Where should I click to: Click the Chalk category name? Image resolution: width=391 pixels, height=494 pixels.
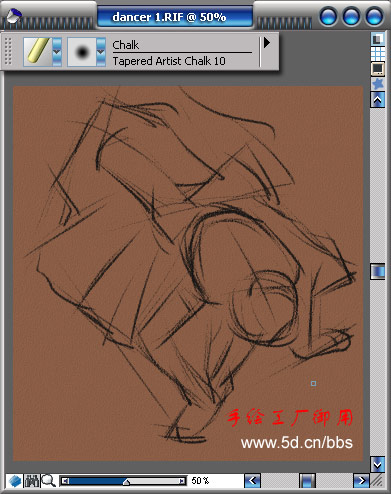pyautogui.click(x=126, y=45)
